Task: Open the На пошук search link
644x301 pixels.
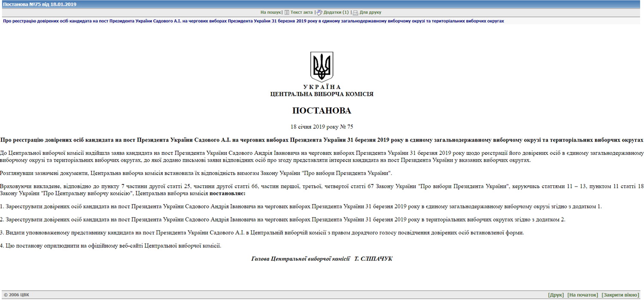Action: 270,12
